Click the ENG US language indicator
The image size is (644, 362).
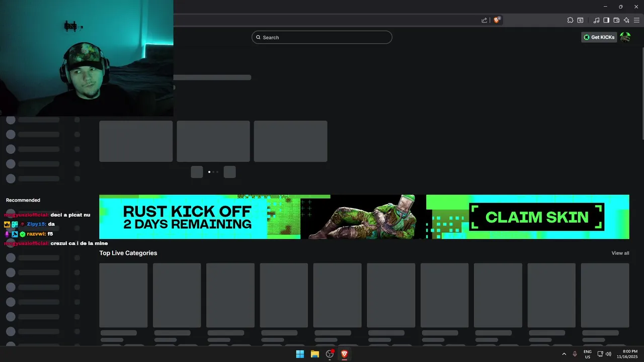tap(588, 354)
